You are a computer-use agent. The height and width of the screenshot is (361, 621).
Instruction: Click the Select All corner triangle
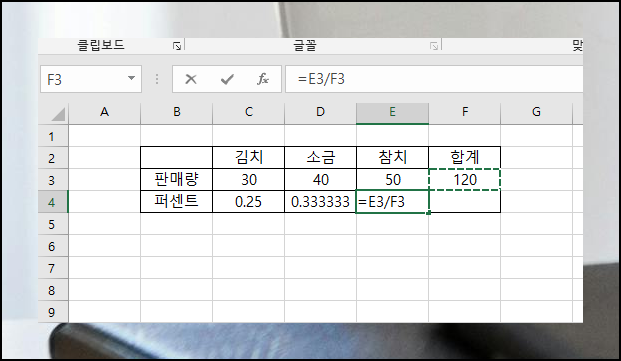[x=58, y=114]
